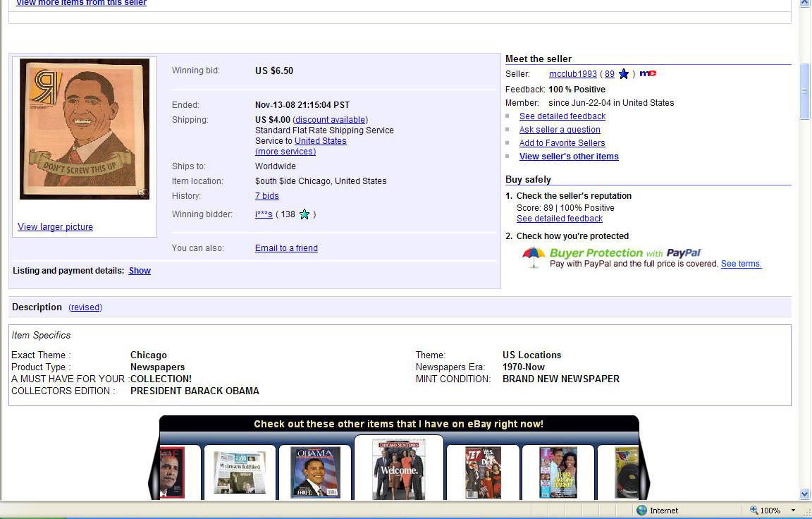Click the "Worldwide" ships-to value
The width and height of the screenshot is (812, 519).
coord(276,166)
